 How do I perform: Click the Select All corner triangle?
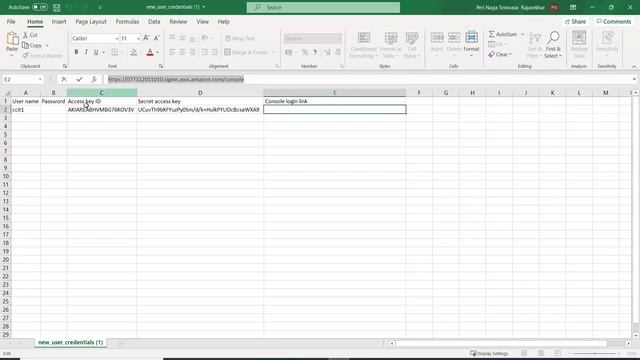6,93
